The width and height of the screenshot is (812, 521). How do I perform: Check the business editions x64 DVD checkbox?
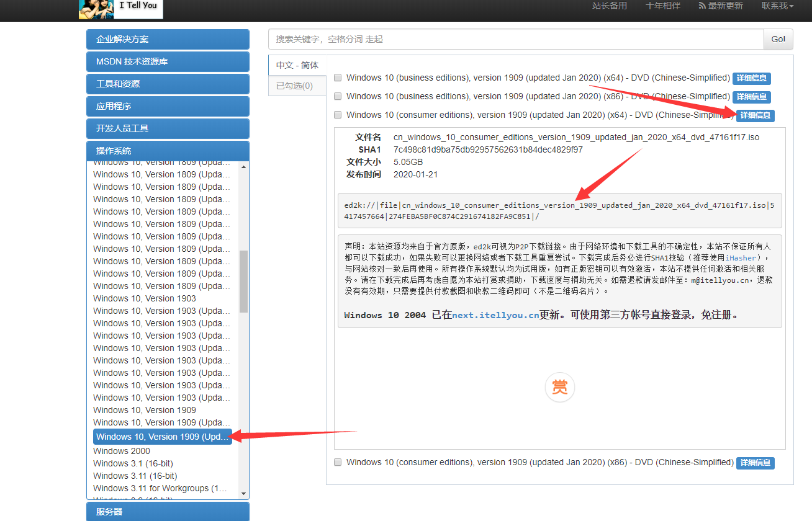coord(338,78)
